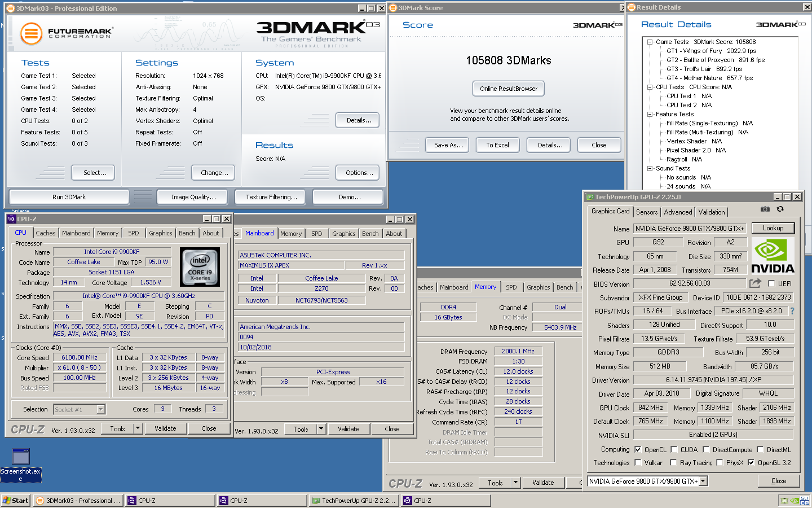812x508 pixels.
Task: Open the Tools dropdown arrow in the CPU-Z Memory window
Action: pyautogui.click(x=515, y=483)
